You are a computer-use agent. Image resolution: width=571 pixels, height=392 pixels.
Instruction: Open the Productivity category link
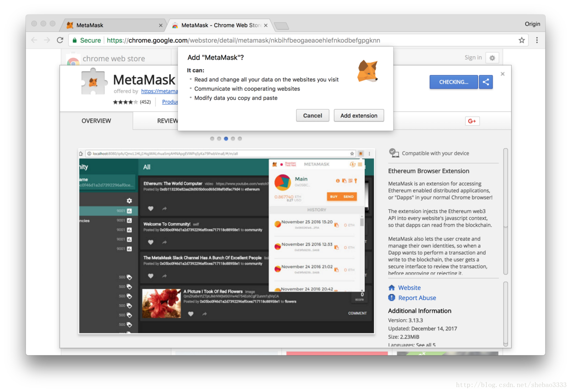[x=170, y=102]
